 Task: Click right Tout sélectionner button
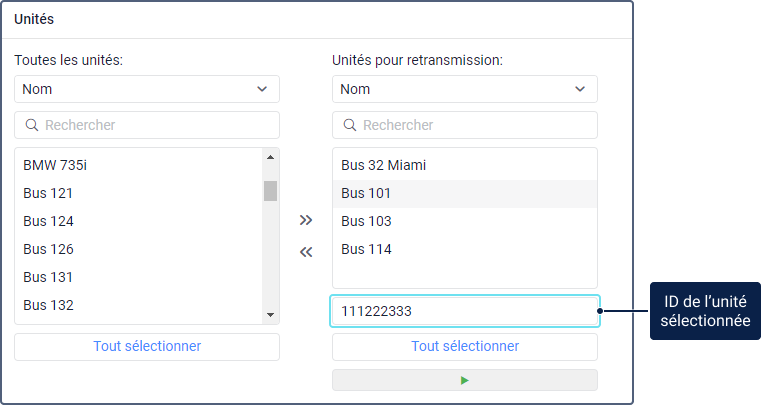[465, 346]
